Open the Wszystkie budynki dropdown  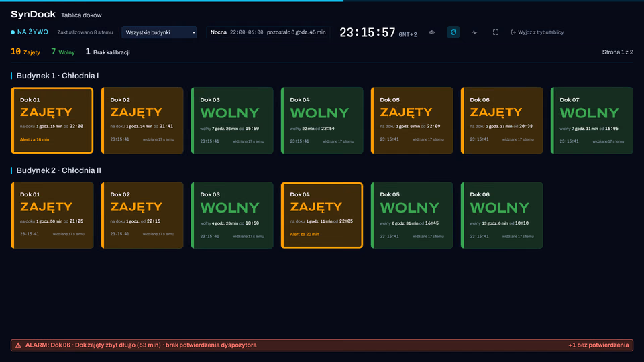pos(160,32)
